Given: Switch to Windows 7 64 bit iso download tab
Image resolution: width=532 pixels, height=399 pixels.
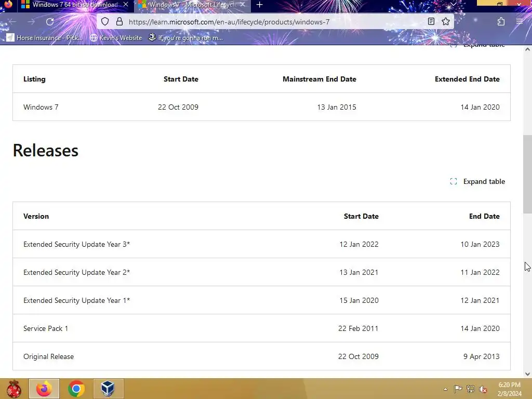Looking at the screenshot, I should pos(75,5).
